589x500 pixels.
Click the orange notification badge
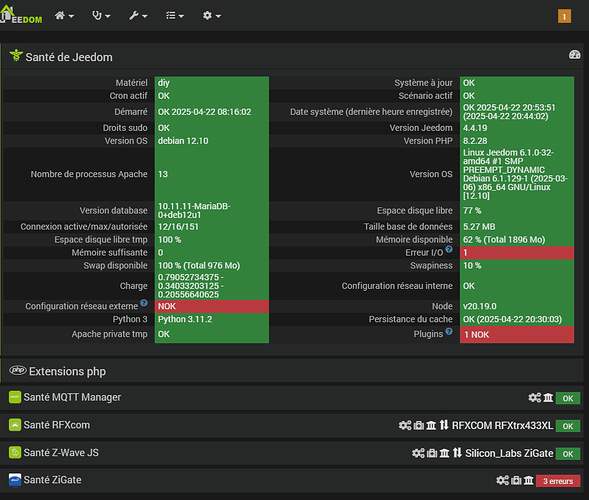[564, 16]
